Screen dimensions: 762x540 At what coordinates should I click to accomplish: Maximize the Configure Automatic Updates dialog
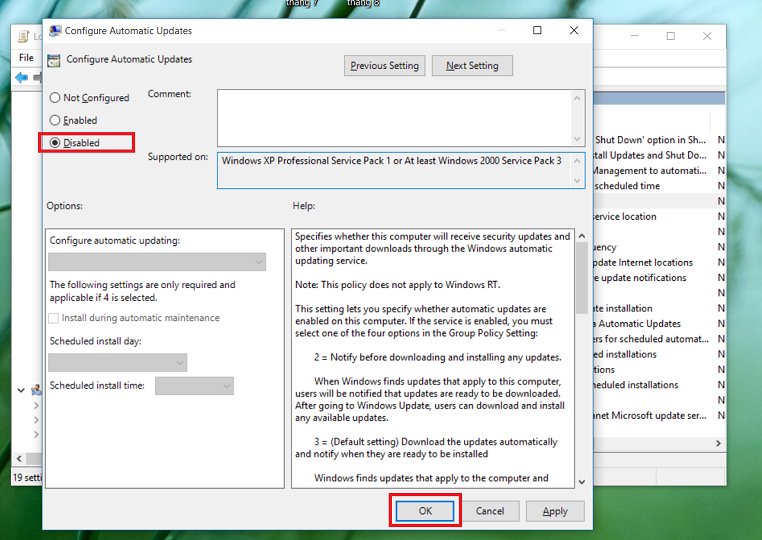(537, 30)
